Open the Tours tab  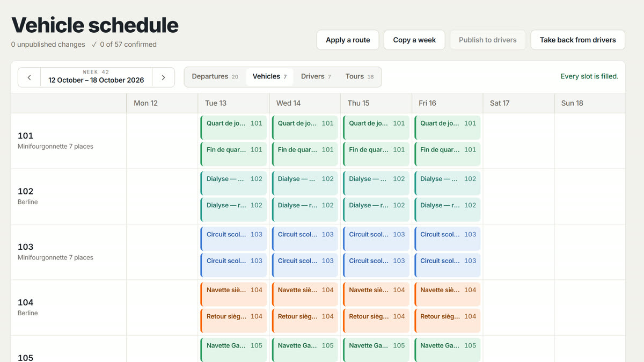tap(359, 77)
